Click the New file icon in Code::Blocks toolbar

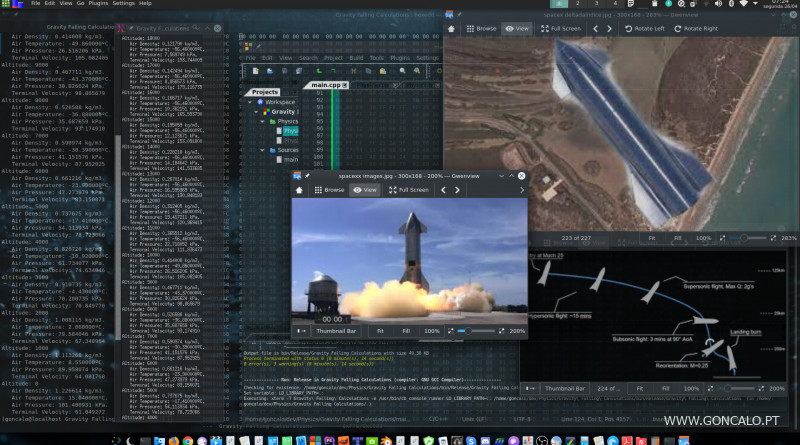click(255, 71)
